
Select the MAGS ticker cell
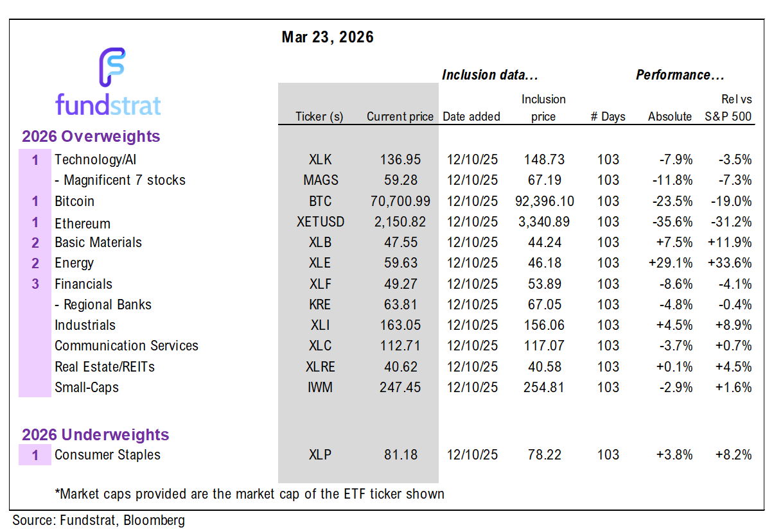pyautogui.click(x=319, y=180)
